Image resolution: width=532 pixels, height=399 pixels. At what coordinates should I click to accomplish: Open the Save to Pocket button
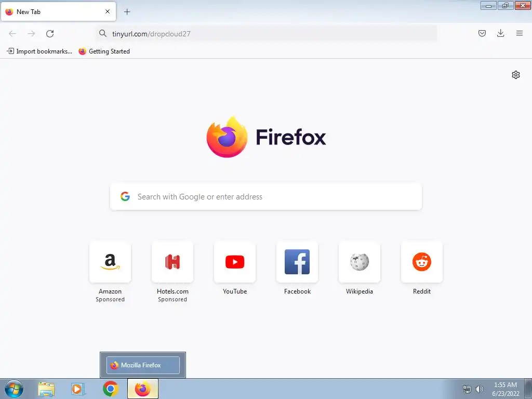[482, 33]
